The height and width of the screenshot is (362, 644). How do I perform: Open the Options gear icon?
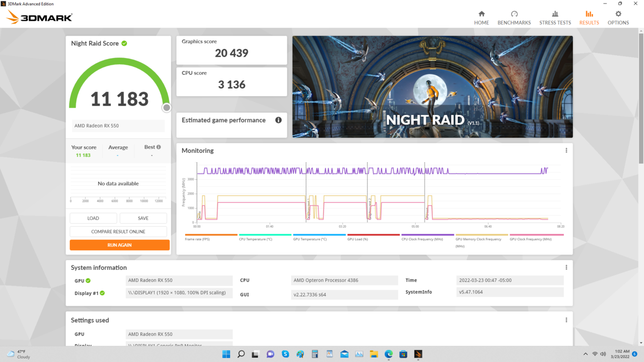point(618,17)
